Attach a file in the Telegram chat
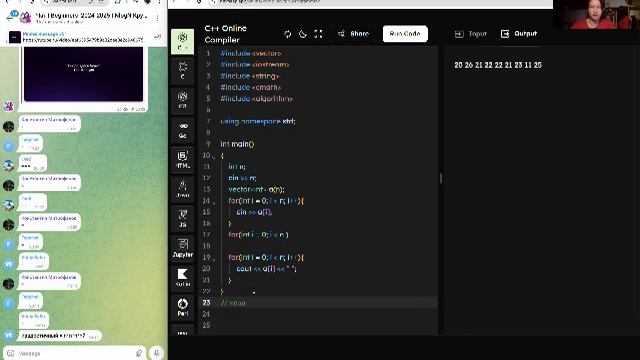Screen dimensions: 640x360 pos(139,353)
